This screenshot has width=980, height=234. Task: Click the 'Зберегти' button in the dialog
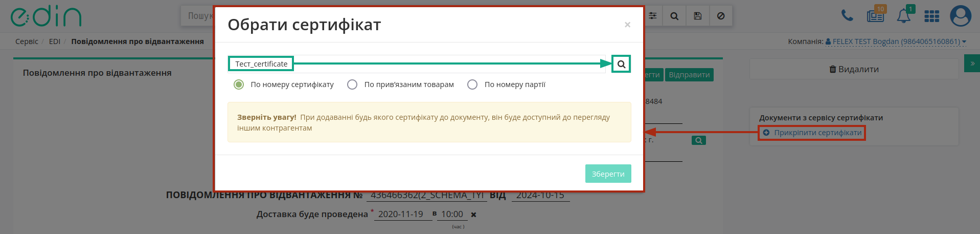coord(608,174)
